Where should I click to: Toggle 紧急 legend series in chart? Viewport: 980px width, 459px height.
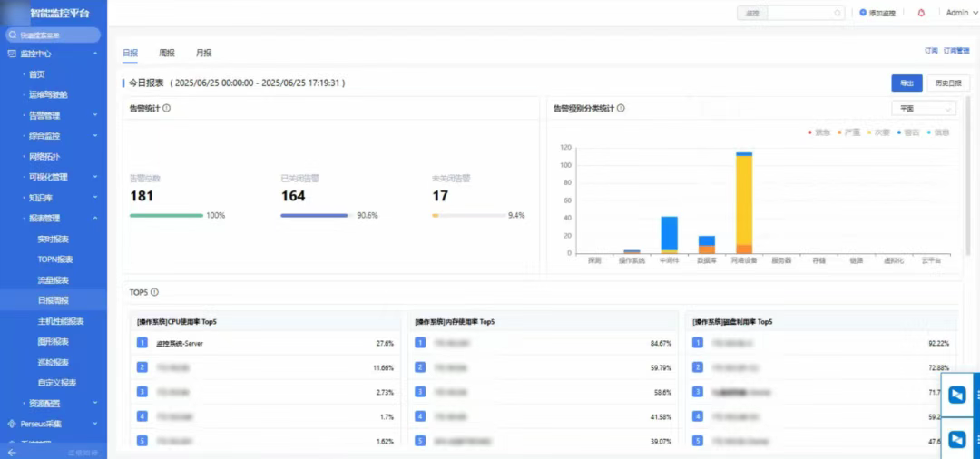818,132
